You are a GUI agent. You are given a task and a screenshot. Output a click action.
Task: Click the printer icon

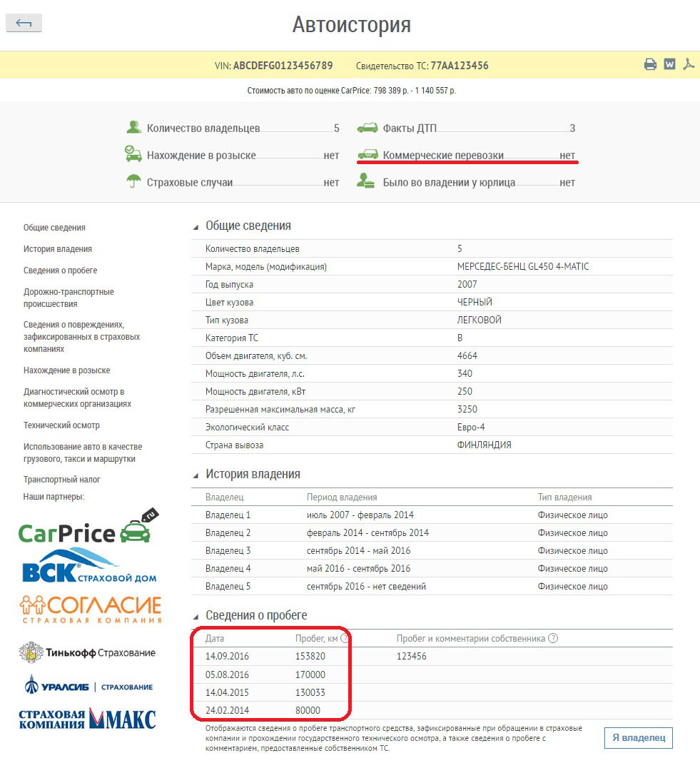click(650, 64)
